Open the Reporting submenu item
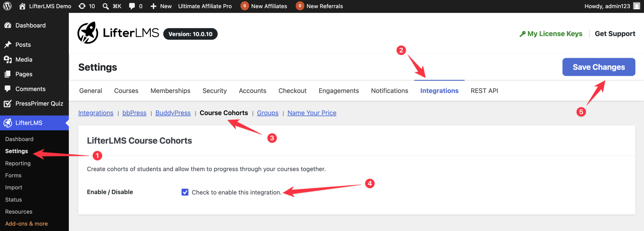 18,163
